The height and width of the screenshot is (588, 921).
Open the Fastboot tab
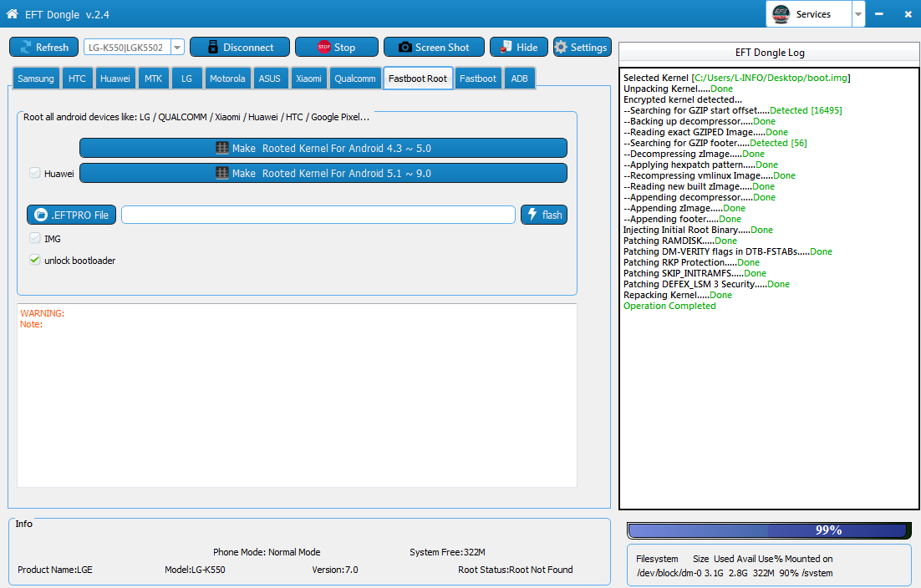point(478,79)
